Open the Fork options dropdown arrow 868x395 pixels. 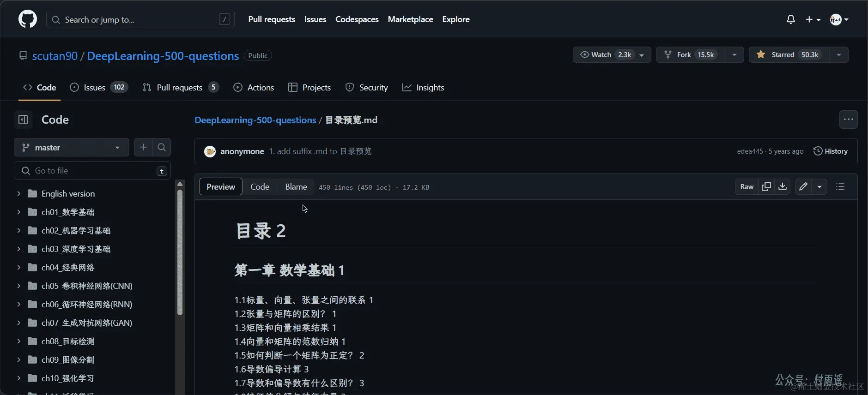coord(734,54)
